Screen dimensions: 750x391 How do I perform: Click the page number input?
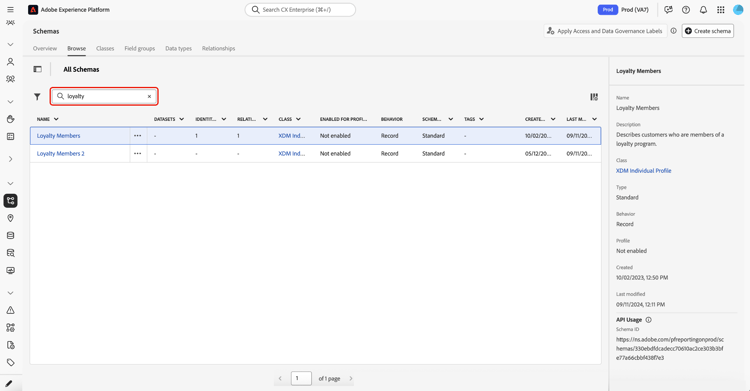(x=301, y=378)
